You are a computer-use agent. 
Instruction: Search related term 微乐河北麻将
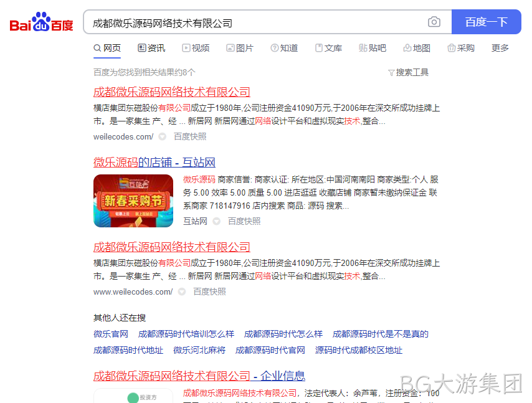click(x=199, y=351)
